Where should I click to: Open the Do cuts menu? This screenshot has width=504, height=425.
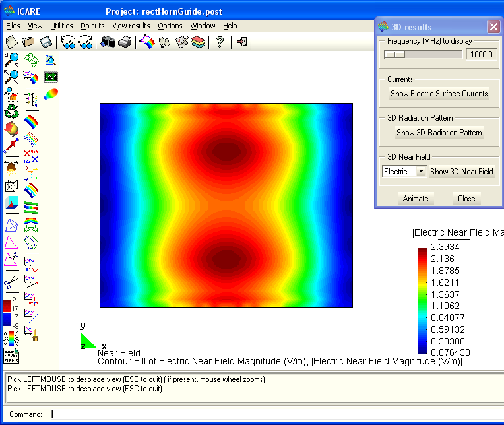[x=92, y=26]
